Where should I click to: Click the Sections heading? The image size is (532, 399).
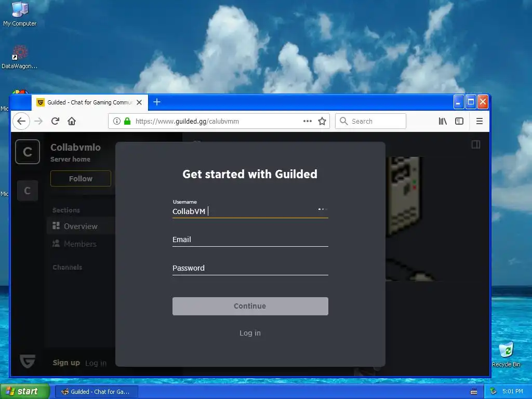tap(66, 210)
